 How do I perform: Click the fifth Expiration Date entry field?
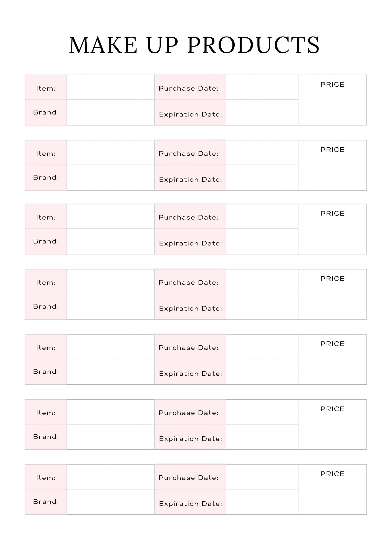coord(262,372)
